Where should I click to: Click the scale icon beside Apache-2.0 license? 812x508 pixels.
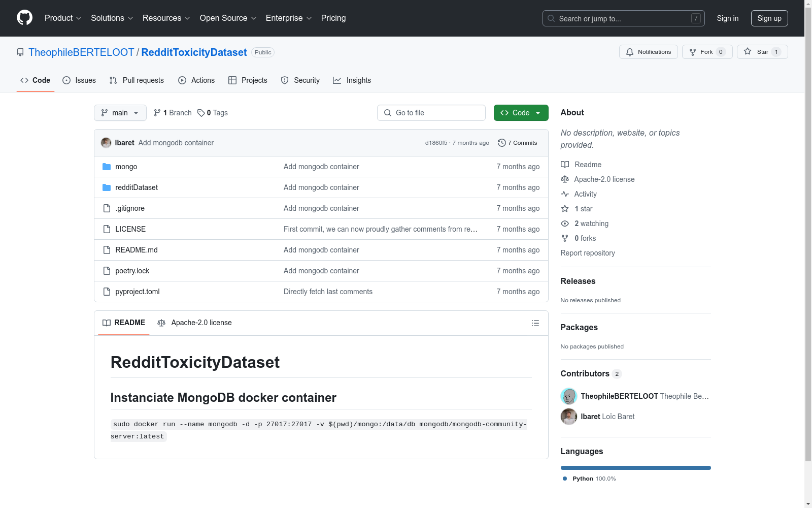coord(565,179)
